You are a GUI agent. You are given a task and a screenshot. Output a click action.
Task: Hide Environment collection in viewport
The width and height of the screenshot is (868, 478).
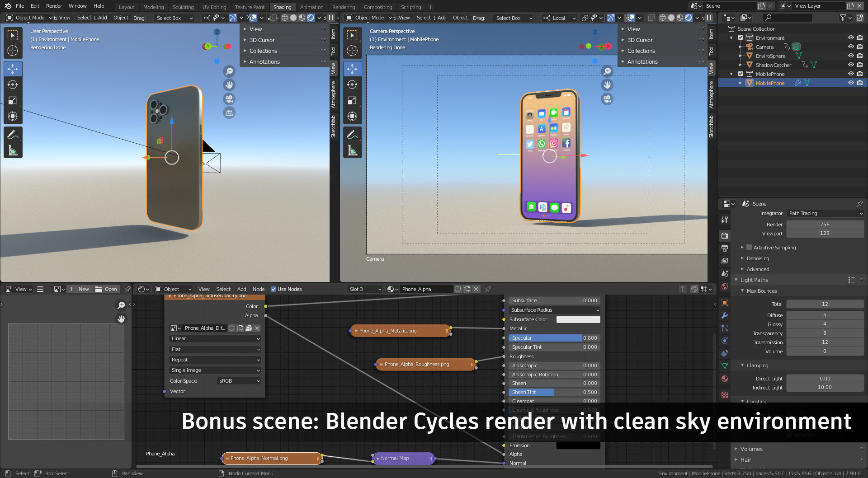[x=851, y=38]
